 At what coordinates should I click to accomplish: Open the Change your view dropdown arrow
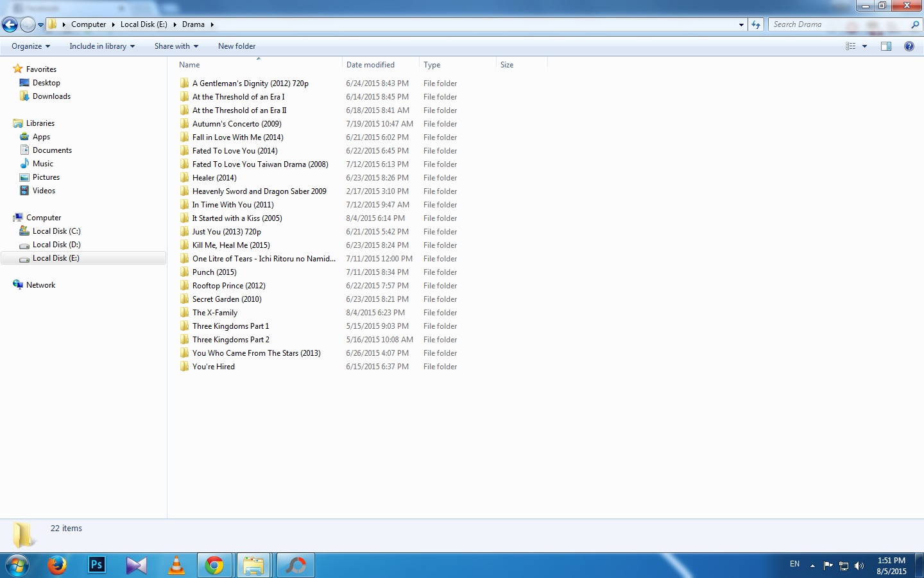coord(864,46)
